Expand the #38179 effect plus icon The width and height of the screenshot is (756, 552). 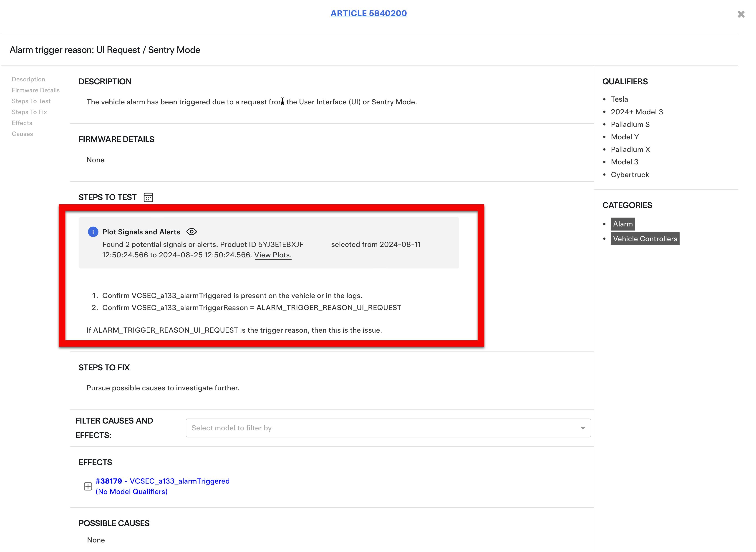pyautogui.click(x=88, y=486)
